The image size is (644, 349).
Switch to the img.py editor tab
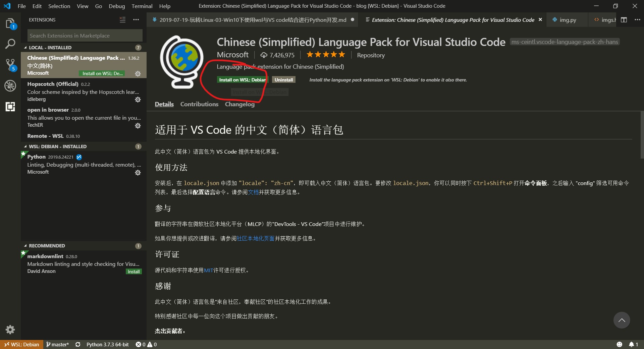point(567,20)
